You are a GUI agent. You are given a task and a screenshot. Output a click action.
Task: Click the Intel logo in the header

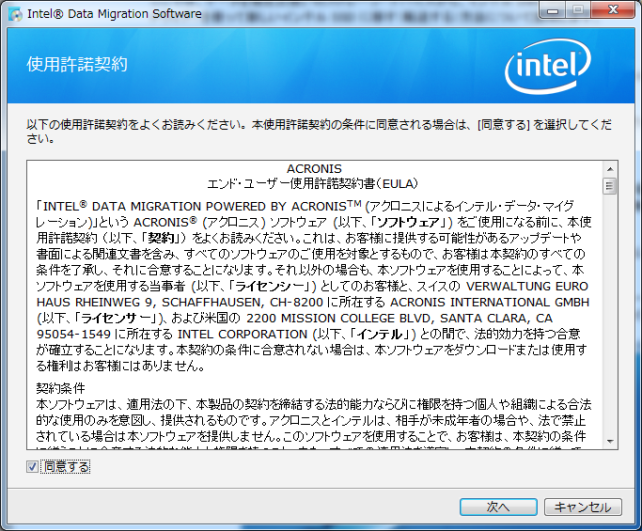coord(553,70)
